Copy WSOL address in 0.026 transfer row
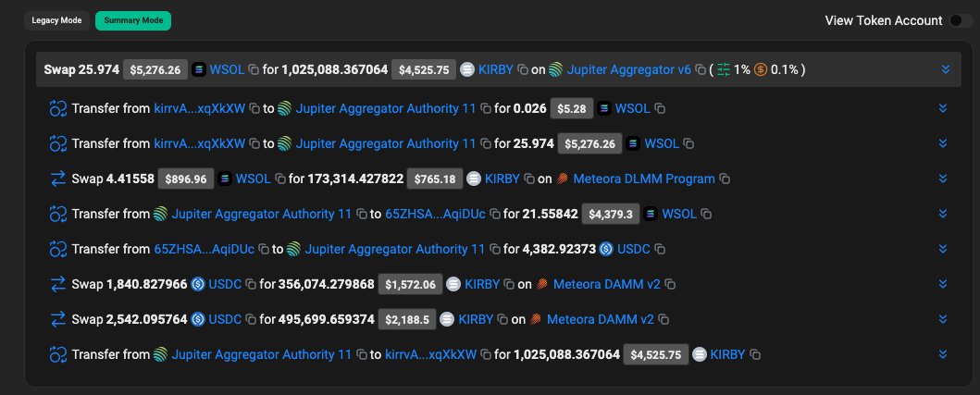 tap(660, 109)
